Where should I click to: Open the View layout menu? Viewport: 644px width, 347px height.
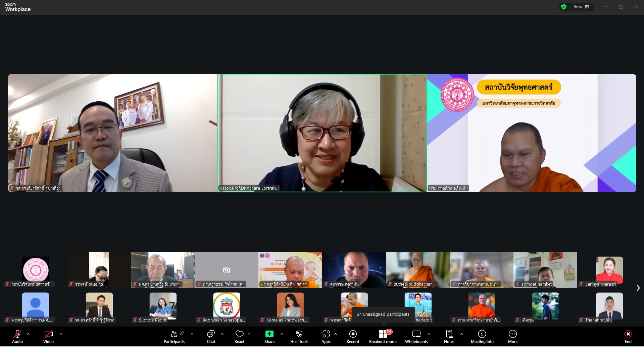point(581,7)
